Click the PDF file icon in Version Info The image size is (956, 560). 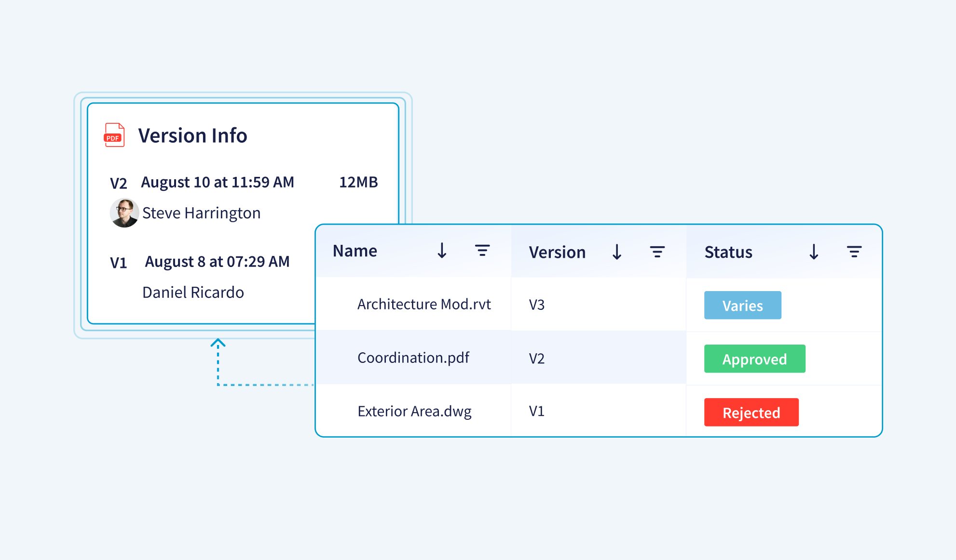click(x=114, y=135)
